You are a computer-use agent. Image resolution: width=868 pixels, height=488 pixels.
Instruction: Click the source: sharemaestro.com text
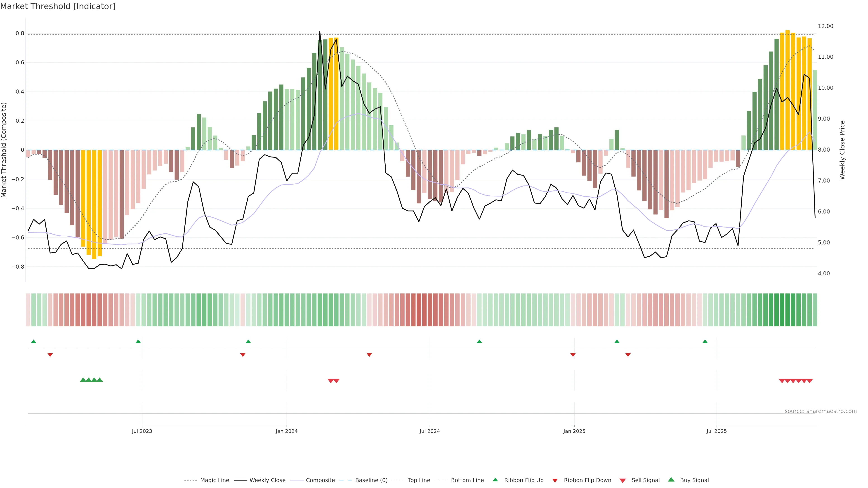click(x=821, y=411)
